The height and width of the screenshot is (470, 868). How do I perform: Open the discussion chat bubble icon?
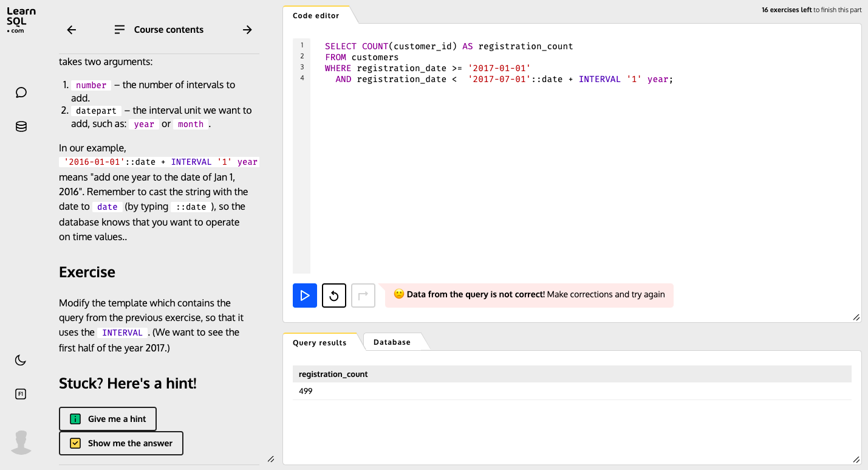21,92
